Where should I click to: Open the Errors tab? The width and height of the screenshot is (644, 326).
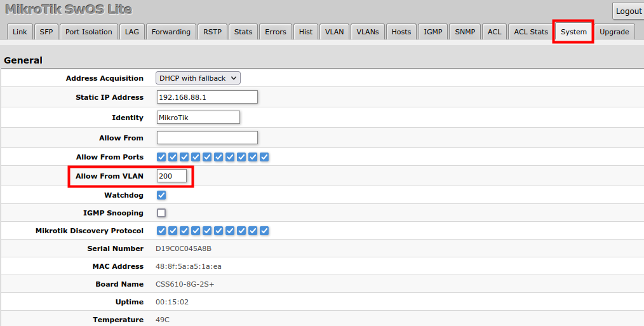[x=276, y=32]
